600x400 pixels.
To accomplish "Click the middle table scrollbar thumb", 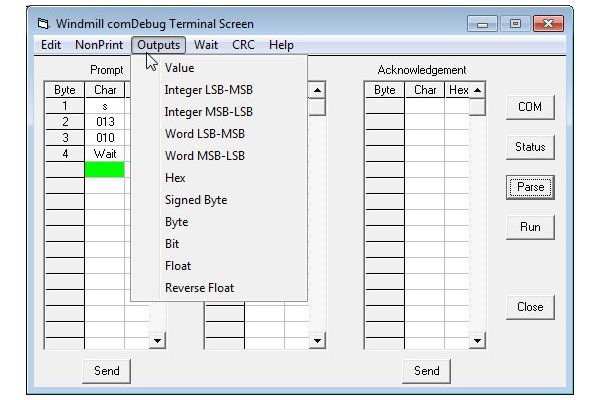I will point(317,107).
